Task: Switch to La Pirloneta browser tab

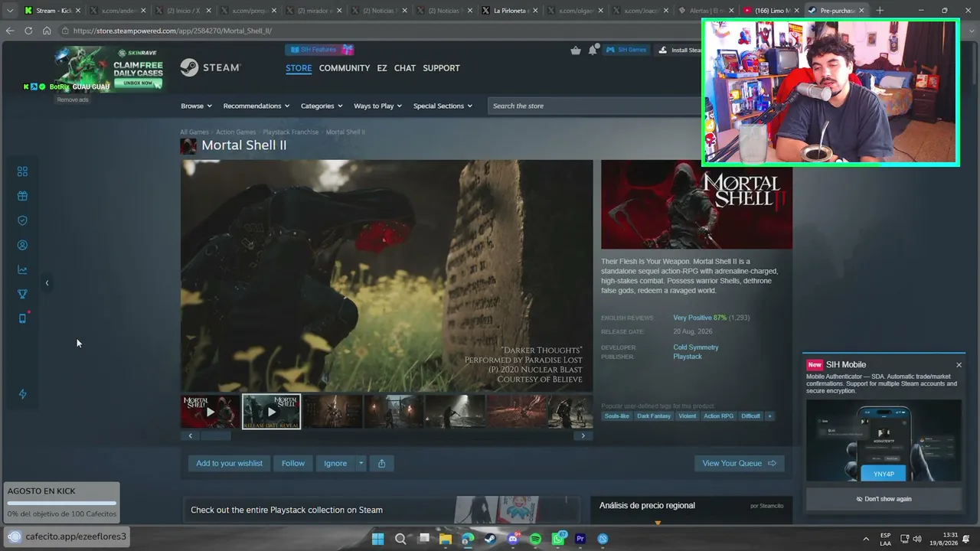Action: point(511,11)
